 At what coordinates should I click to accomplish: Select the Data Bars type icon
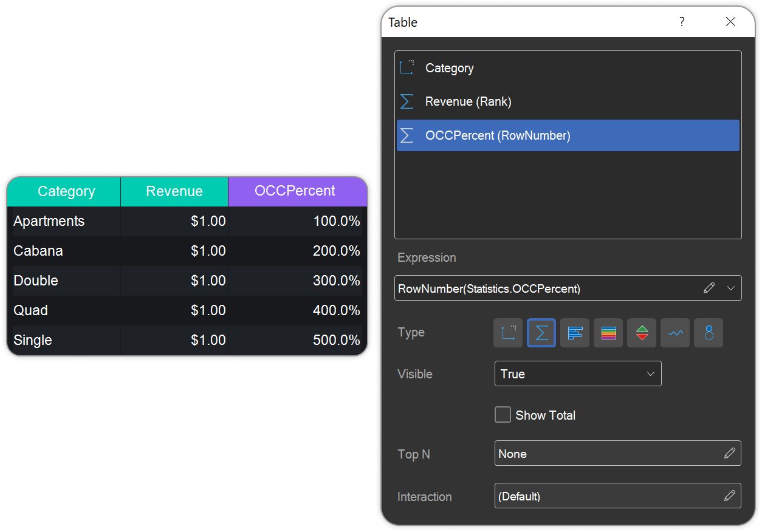coord(575,333)
